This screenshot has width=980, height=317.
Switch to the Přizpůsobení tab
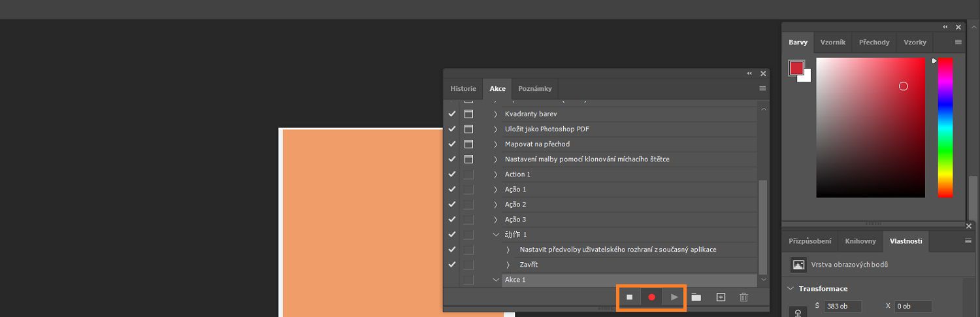[x=810, y=241]
